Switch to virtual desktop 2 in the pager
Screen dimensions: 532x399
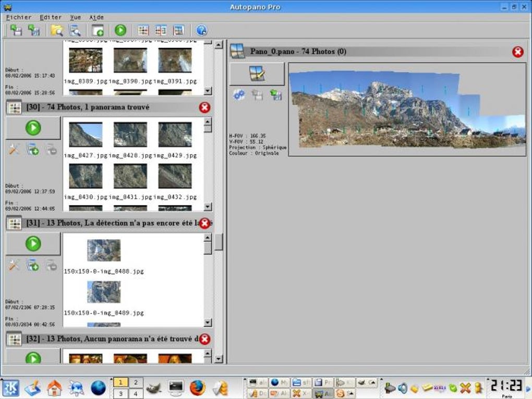(136, 382)
